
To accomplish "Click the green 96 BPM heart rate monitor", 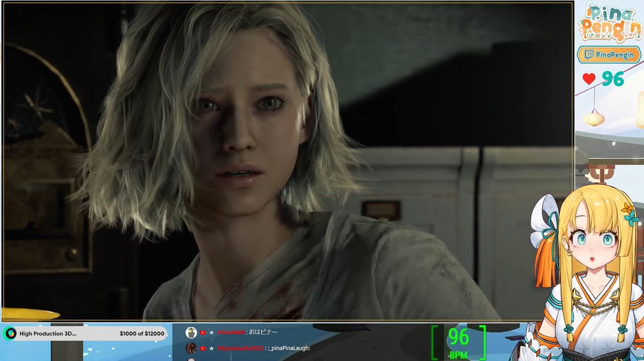I will [x=459, y=342].
